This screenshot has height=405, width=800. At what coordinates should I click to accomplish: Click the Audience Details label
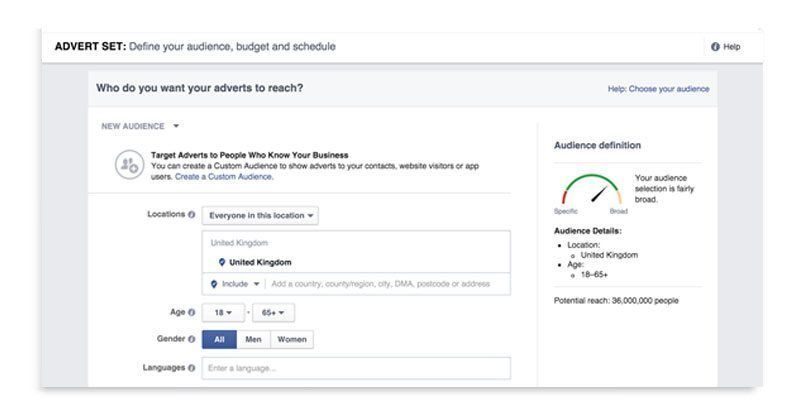click(x=588, y=231)
